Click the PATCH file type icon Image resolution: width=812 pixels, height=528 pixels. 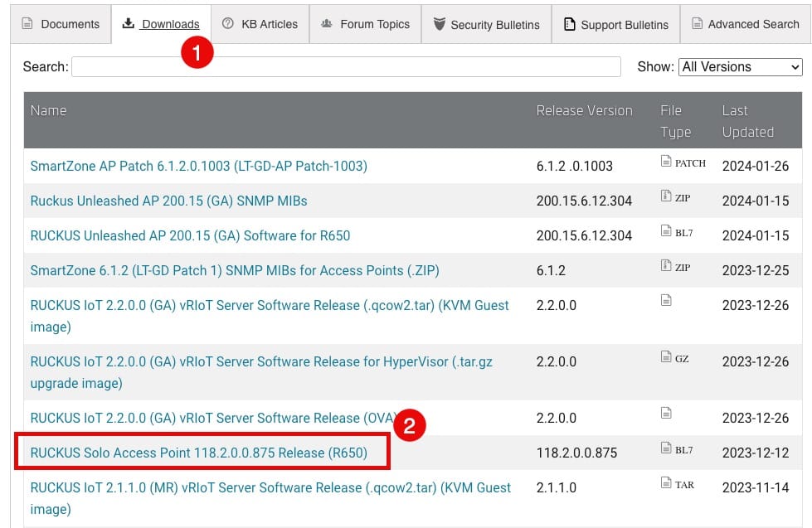coord(666,161)
